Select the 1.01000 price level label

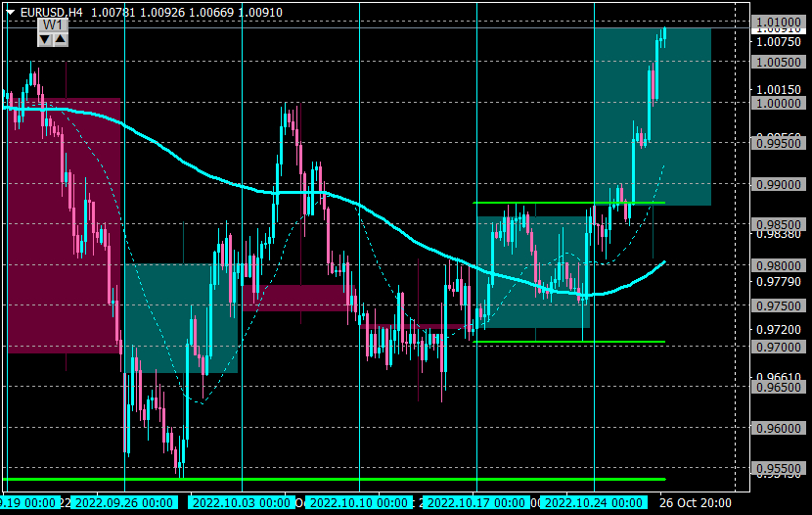point(779,22)
